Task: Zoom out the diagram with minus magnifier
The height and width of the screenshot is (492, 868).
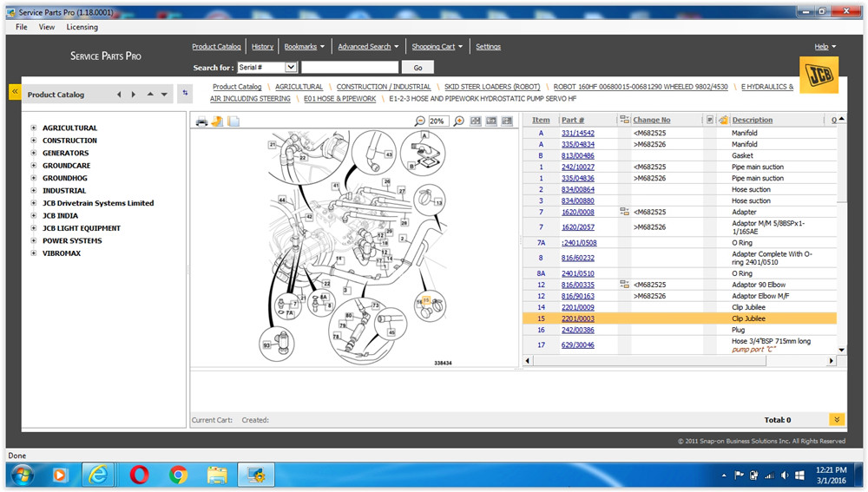Action: pyautogui.click(x=420, y=121)
